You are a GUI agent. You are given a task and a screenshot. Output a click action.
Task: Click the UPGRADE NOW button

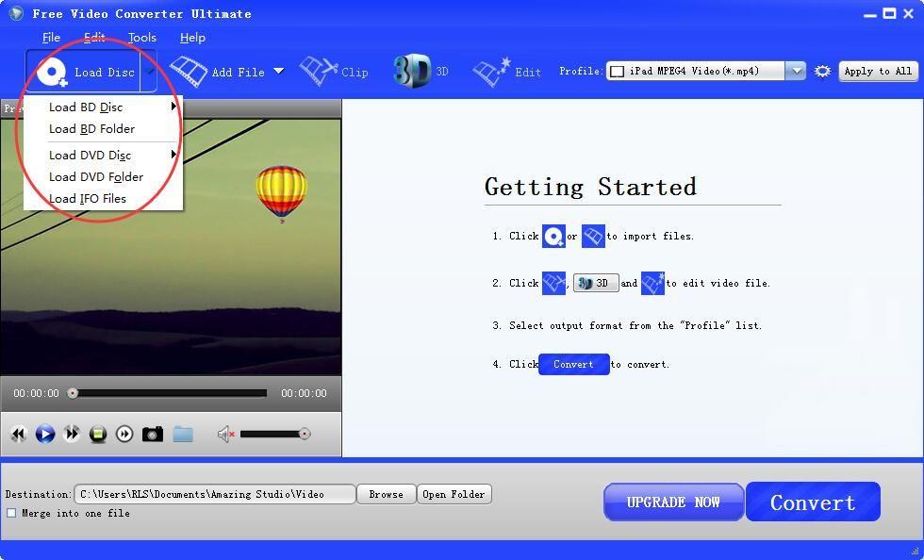point(673,502)
